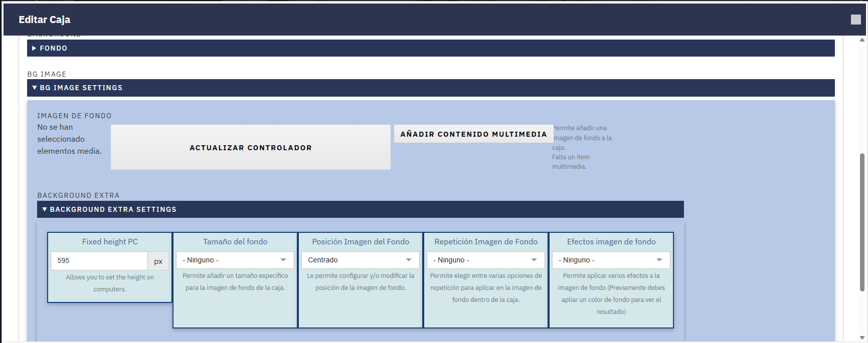This screenshot has width=868, height=343.
Task: Click the Posición Imagen del Fondo label
Action: tap(361, 241)
